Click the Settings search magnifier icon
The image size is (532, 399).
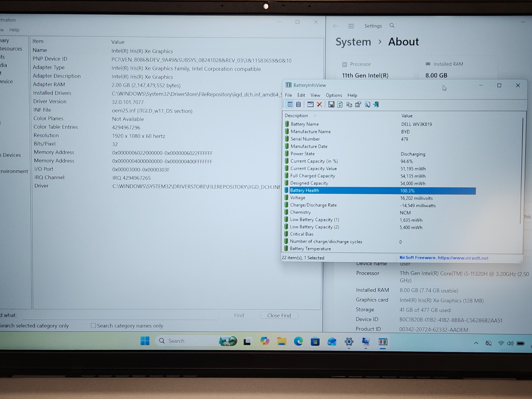click(392, 26)
